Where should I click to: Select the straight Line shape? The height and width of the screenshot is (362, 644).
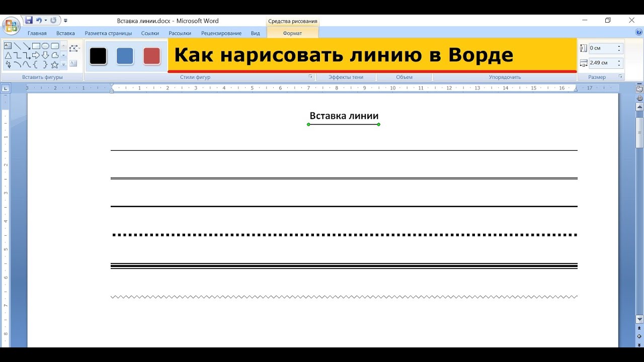tap(17, 46)
